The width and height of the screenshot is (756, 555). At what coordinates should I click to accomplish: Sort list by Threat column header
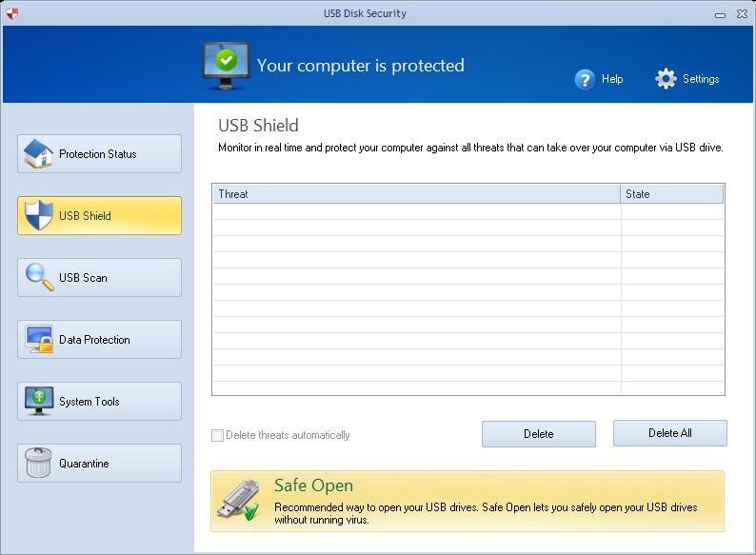[415, 194]
